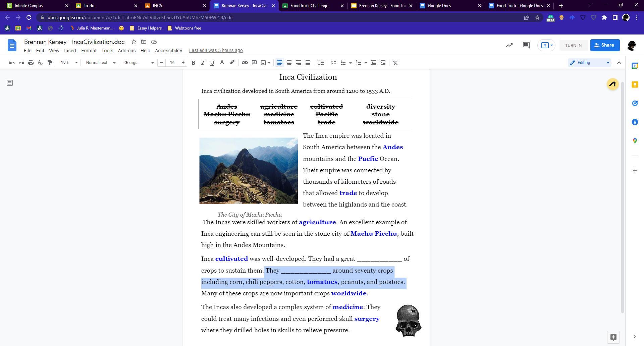Switch to the Food truck Challenge tab
Viewport: 644px width, 346px height.
[309, 6]
